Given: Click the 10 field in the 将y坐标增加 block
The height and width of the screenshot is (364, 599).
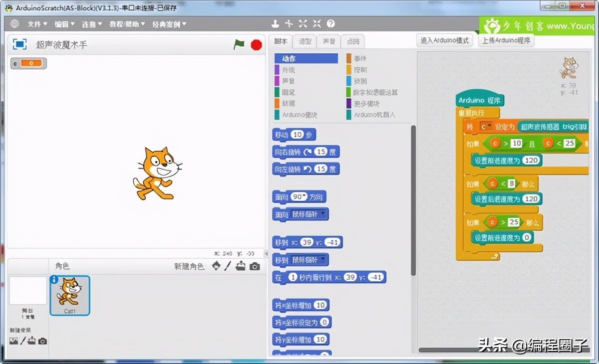Looking at the screenshot, I should [320, 340].
